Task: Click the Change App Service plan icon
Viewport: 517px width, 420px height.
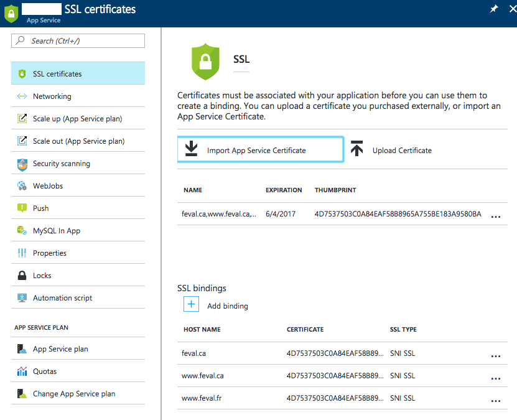Action: [22, 394]
